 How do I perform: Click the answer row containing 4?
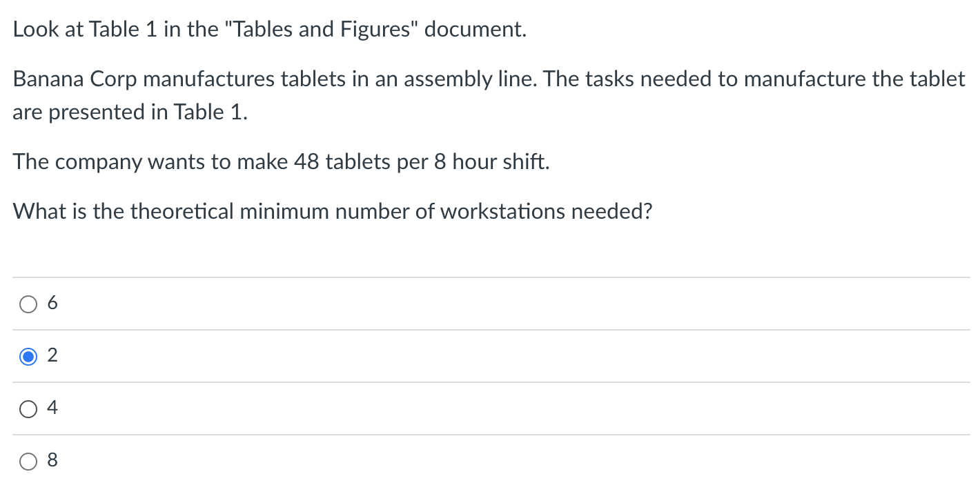coord(276,408)
